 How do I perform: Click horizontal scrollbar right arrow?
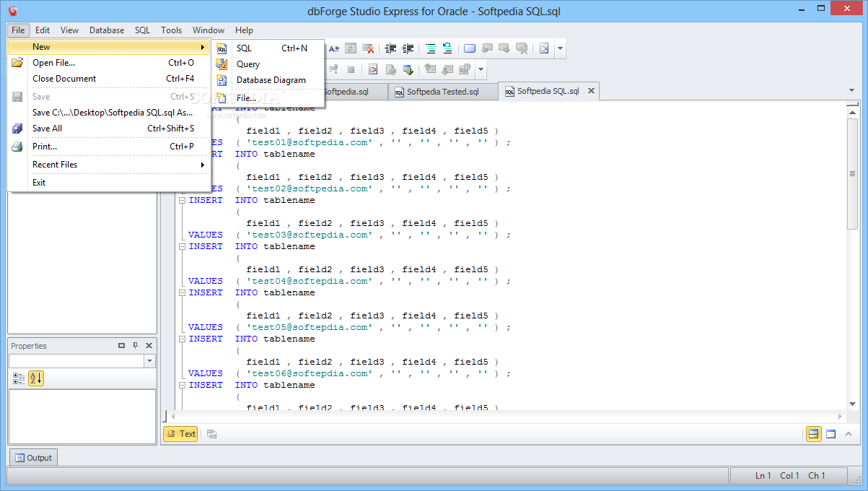click(x=840, y=417)
